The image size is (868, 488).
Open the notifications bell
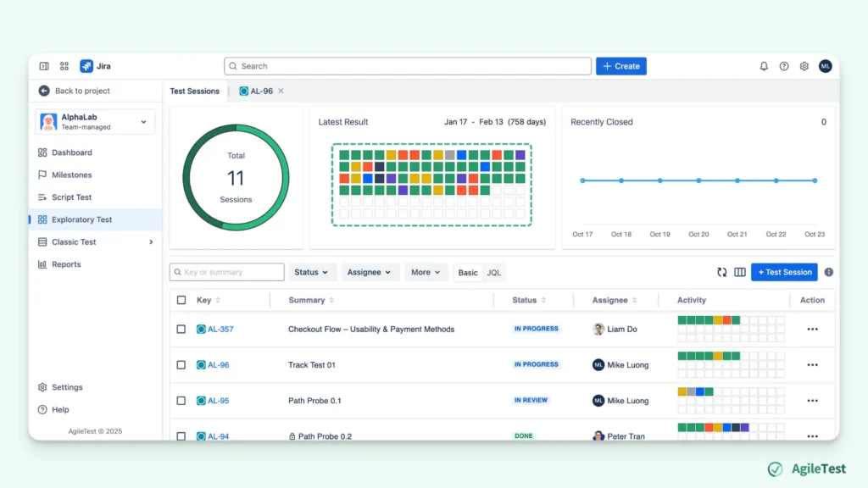pos(764,66)
